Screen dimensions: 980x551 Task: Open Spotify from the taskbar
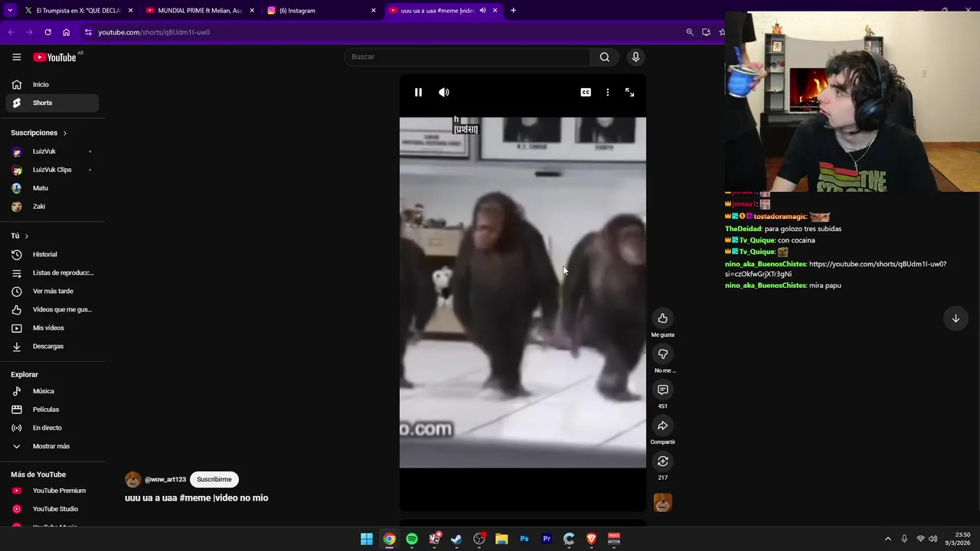(x=412, y=539)
